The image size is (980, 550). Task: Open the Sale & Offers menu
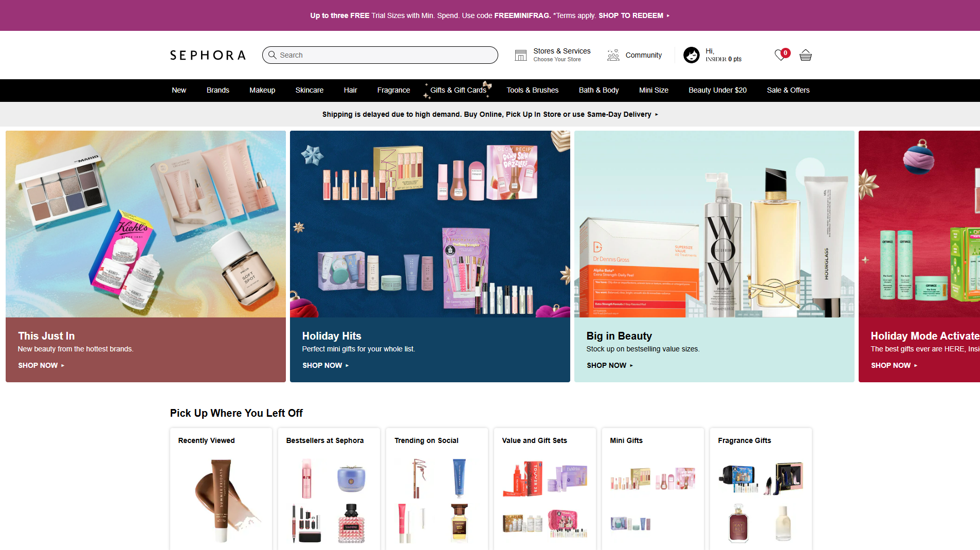pos(788,90)
